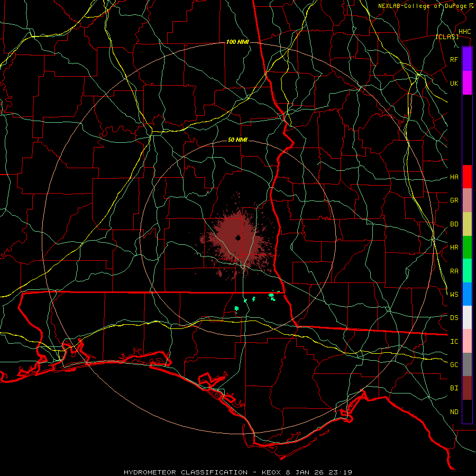Click the GR legend label
Viewport: 476px width, 476px height.
pos(454,200)
